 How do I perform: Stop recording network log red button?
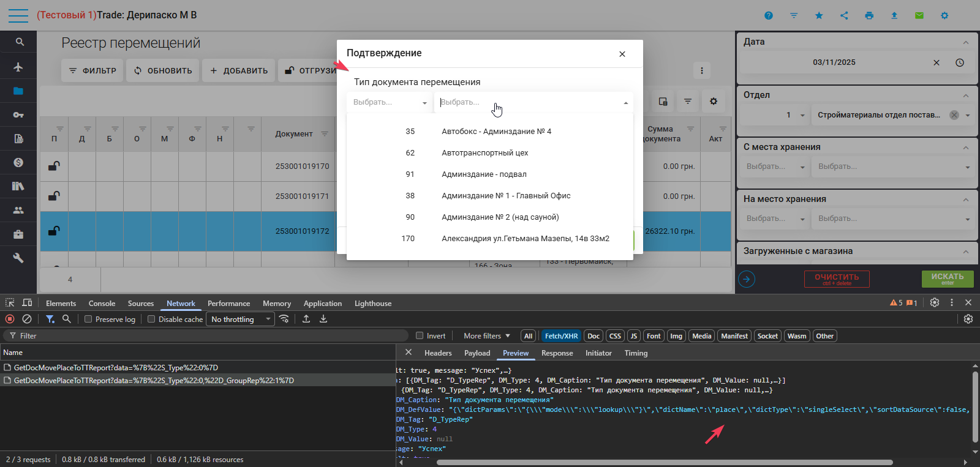click(10, 319)
